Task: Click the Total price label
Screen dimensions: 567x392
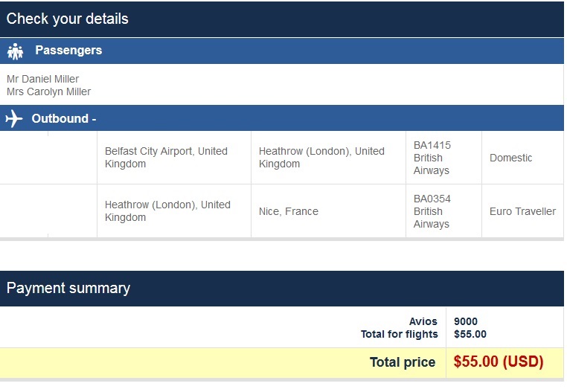Action: 403,362
